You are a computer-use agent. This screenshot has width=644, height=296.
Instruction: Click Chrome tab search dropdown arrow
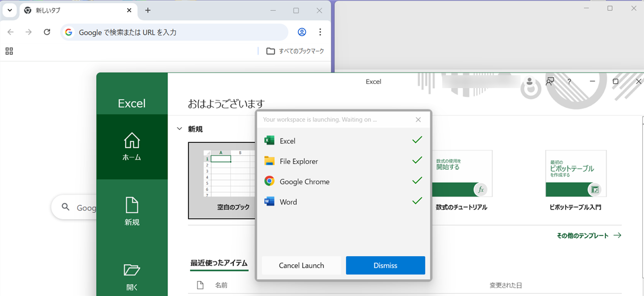coord(10,10)
